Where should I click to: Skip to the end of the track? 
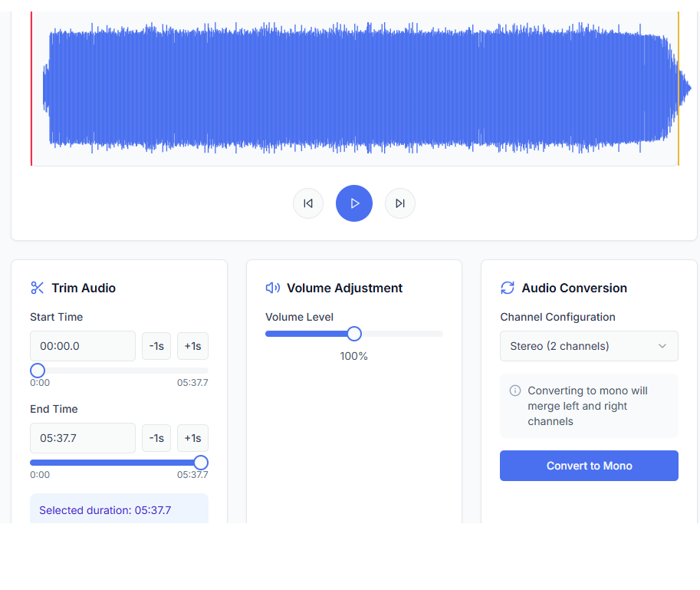400,203
